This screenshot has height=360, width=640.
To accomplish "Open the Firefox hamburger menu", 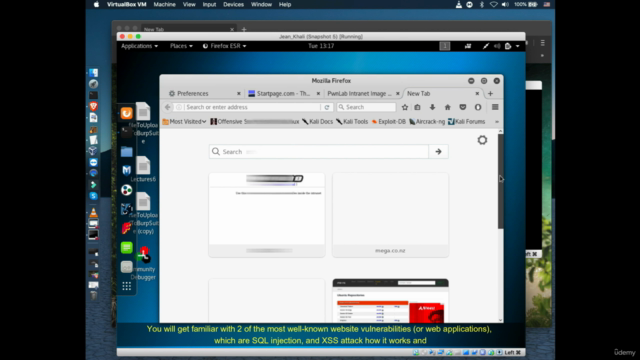I will pyautogui.click(x=495, y=107).
